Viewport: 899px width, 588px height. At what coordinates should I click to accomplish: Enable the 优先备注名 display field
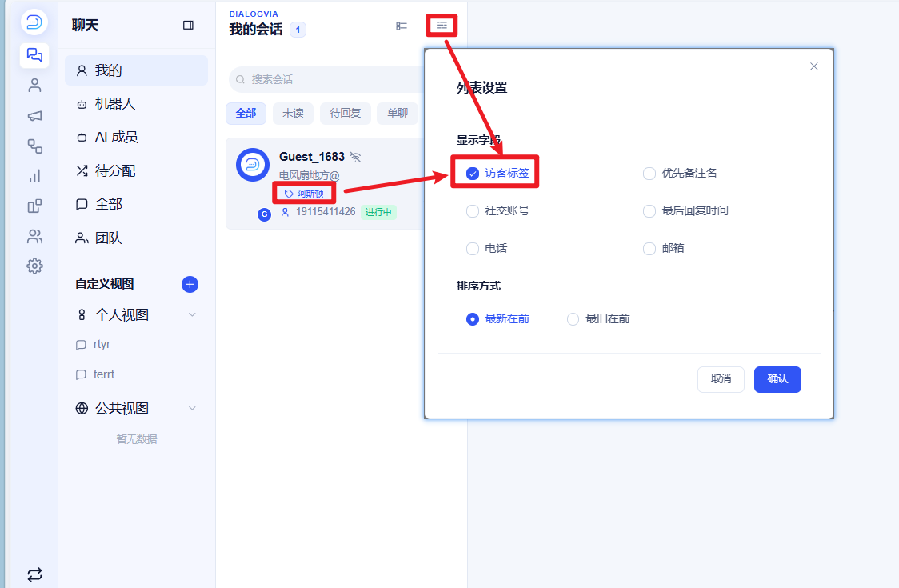[649, 174]
